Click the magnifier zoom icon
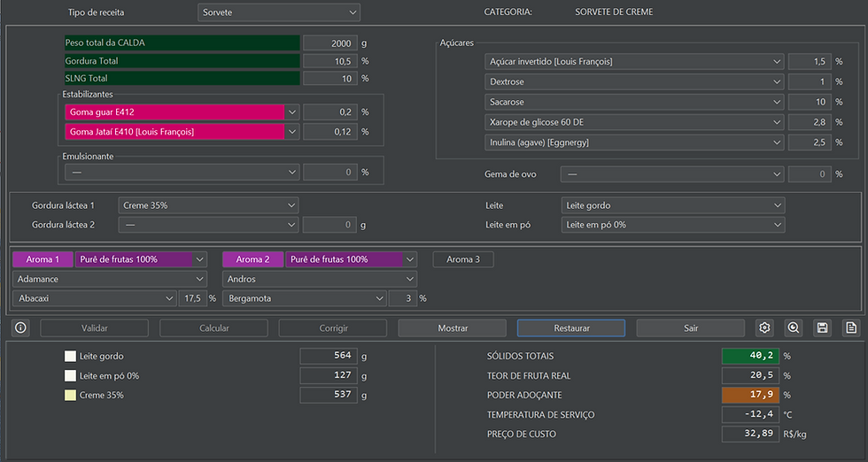Viewport: 868px width, 462px height. 794,328
